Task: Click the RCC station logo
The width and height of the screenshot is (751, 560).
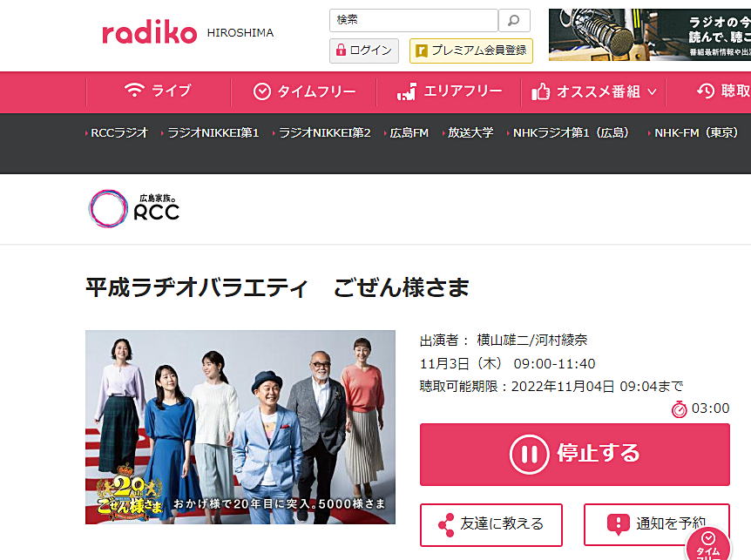Action: [134, 209]
